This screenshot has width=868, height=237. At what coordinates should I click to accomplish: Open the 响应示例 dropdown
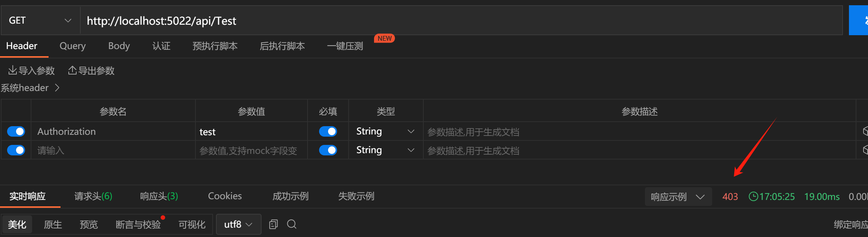pos(678,197)
